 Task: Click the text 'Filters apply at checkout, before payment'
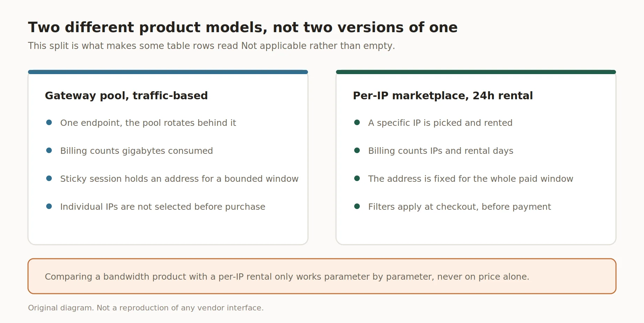[x=460, y=207]
